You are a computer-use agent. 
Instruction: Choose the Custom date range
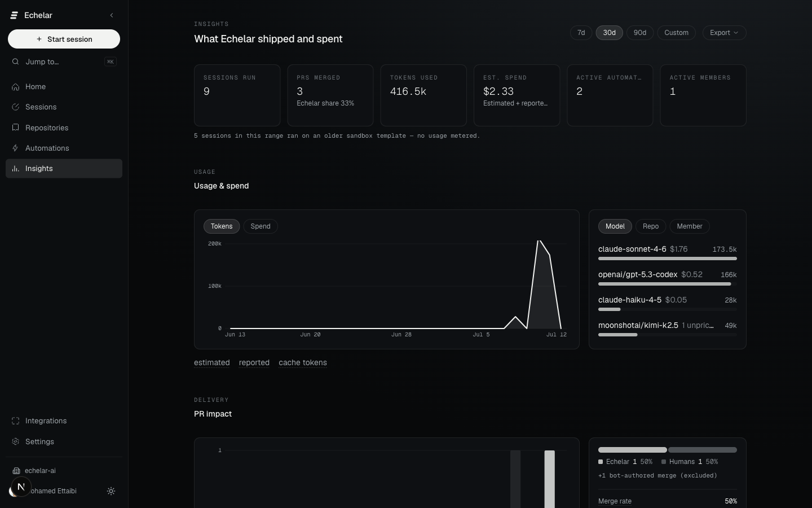tap(676, 33)
